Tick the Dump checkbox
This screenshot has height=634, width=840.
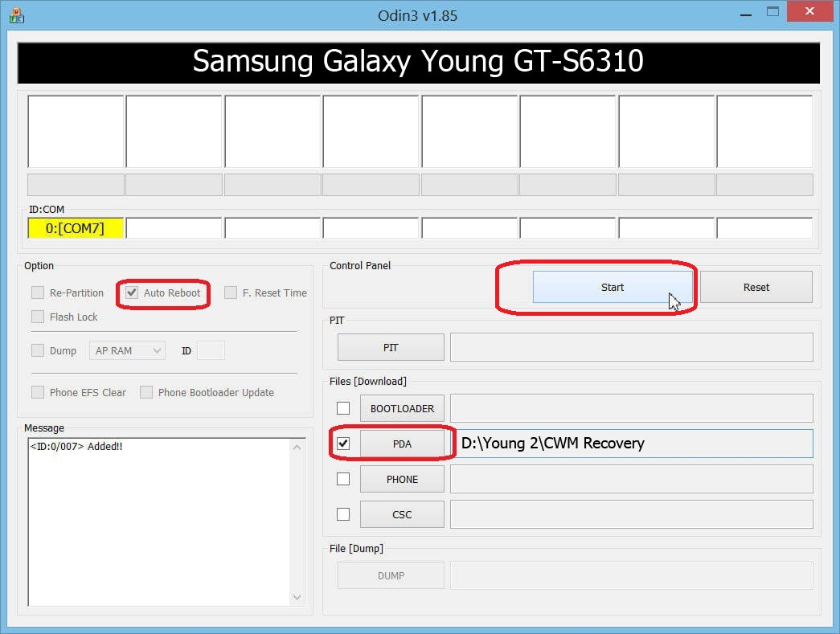pos(38,350)
